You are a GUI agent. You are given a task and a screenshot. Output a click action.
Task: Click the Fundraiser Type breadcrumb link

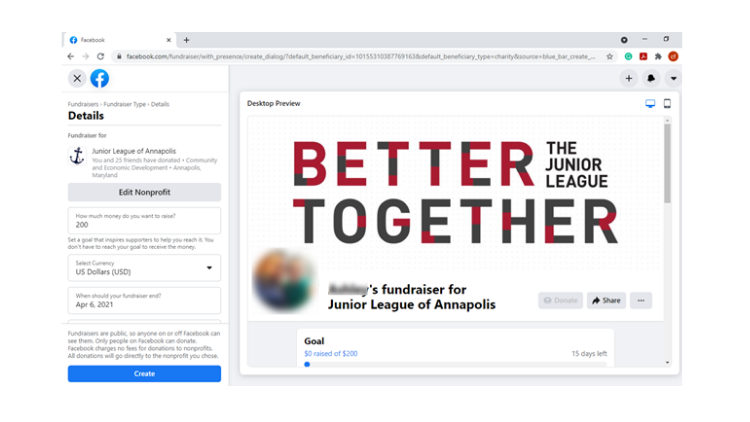(124, 104)
